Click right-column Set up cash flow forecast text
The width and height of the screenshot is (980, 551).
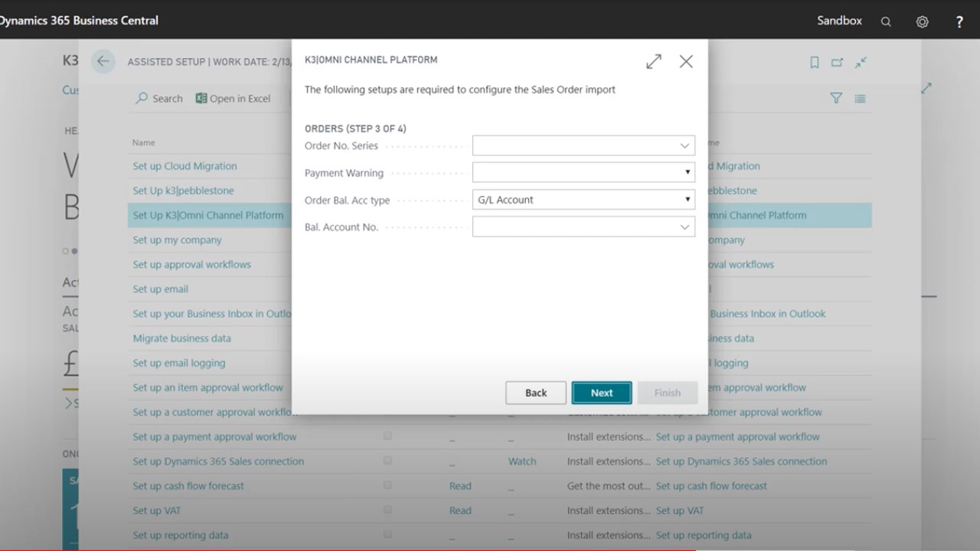tap(711, 485)
